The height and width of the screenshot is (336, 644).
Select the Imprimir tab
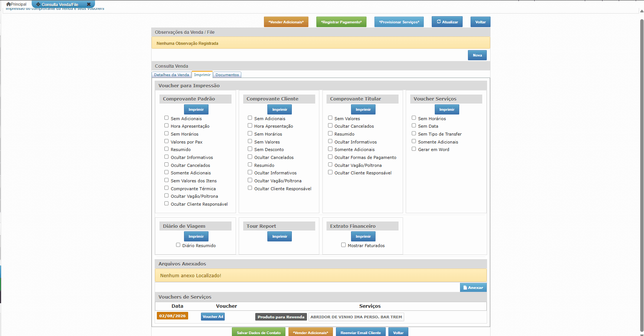(202, 75)
